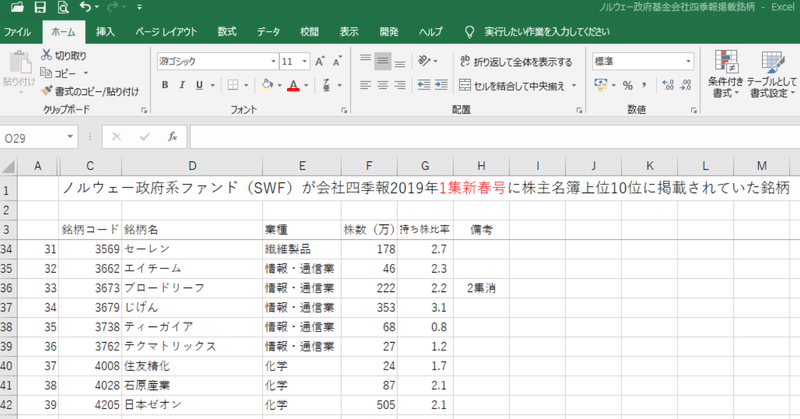Open the データ ribbon tab
This screenshot has width=800, height=419.
pyautogui.click(x=268, y=32)
